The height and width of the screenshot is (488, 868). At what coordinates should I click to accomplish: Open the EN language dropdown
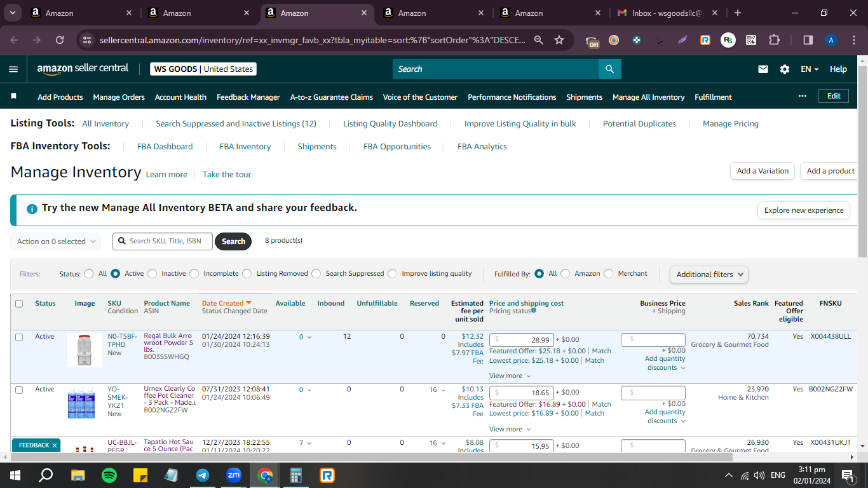(x=810, y=69)
